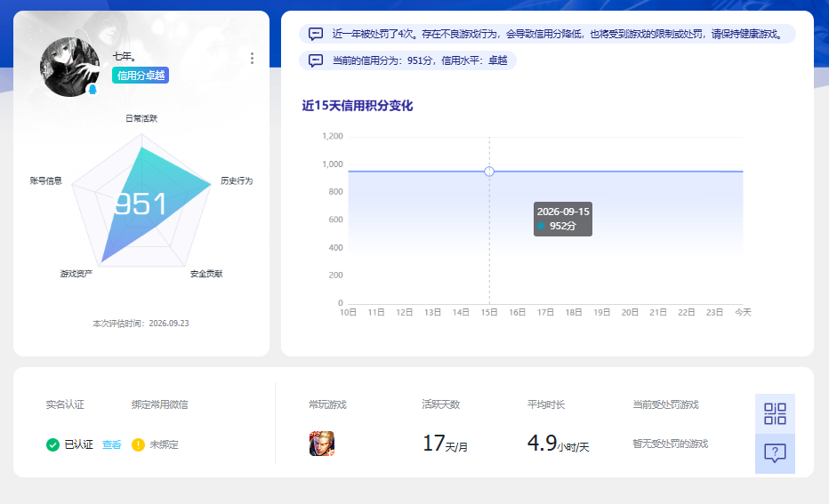Click the user avatar picture
This screenshot has width=829, height=504.
coord(69,67)
